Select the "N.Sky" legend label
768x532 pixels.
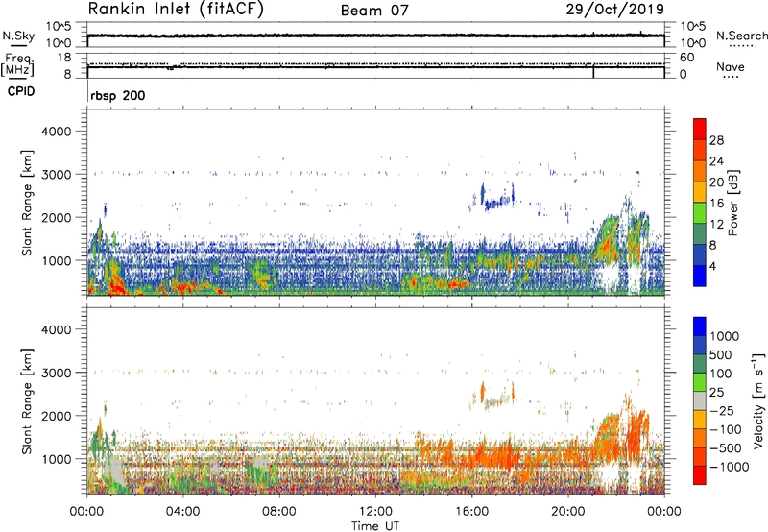point(18,36)
